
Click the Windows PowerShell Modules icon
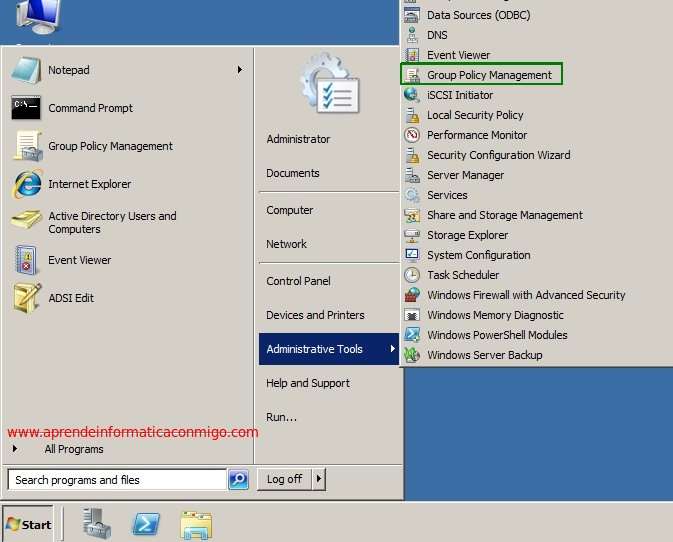(412, 335)
